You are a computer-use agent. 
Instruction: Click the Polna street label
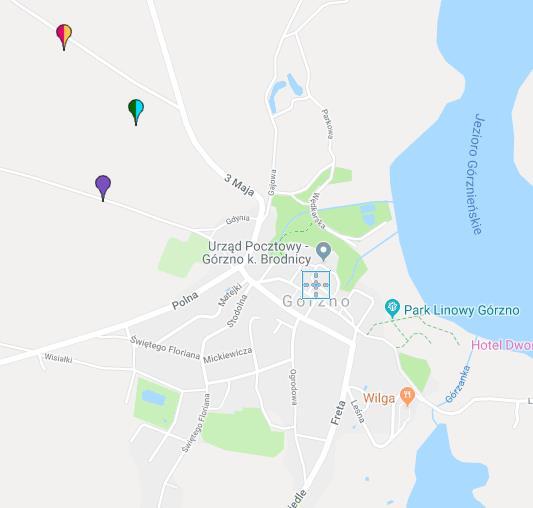[x=185, y=301]
